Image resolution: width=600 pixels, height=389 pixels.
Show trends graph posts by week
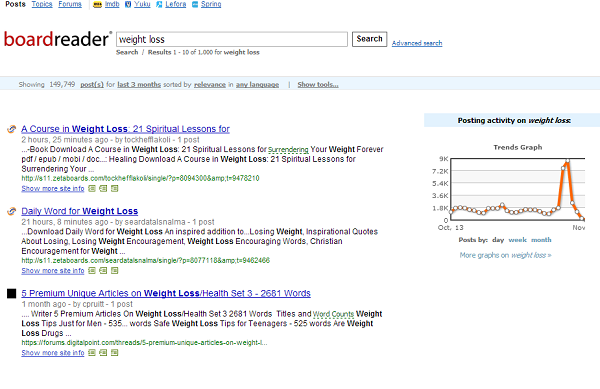[517, 240]
